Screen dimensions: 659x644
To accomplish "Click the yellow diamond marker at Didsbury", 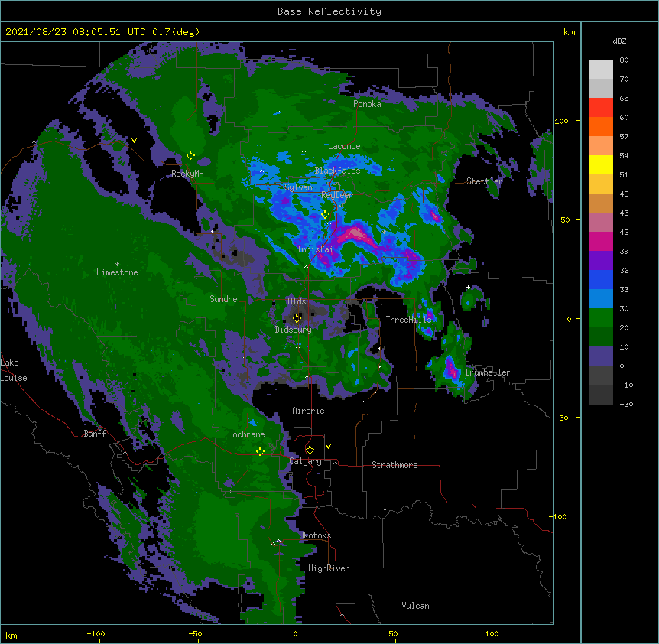I will pyautogui.click(x=297, y=318).
